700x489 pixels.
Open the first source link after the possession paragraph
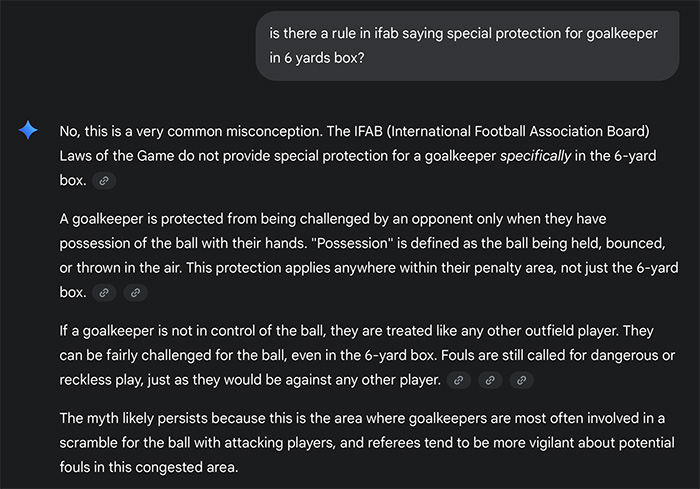(x=104, y=293)
